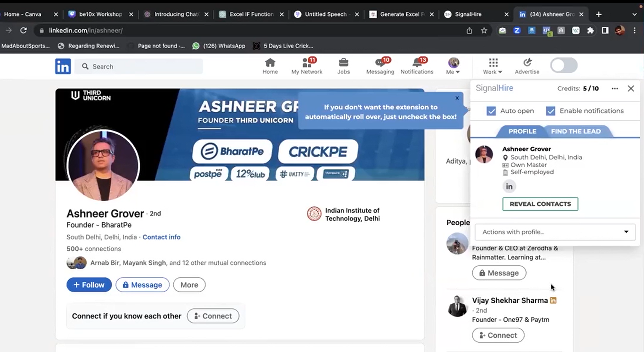Open Vijay Shekhar Sharma's profile name

coord(510,300)
